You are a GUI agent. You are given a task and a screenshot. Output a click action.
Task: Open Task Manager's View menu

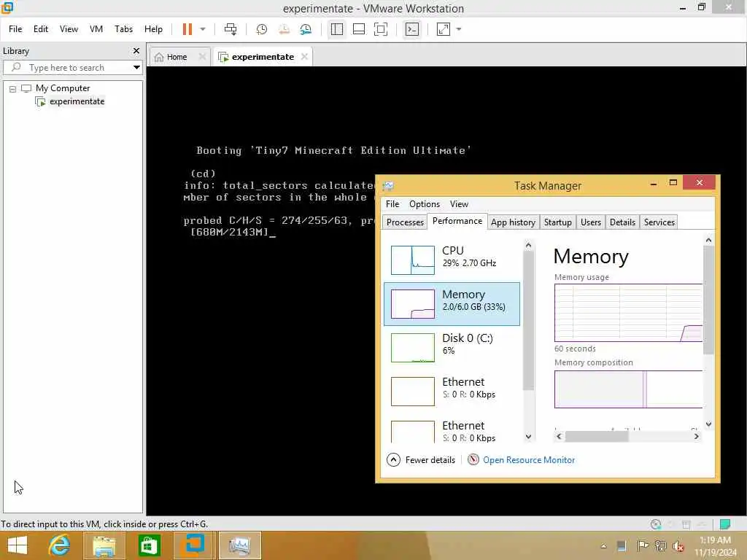(x=460, y=204)
